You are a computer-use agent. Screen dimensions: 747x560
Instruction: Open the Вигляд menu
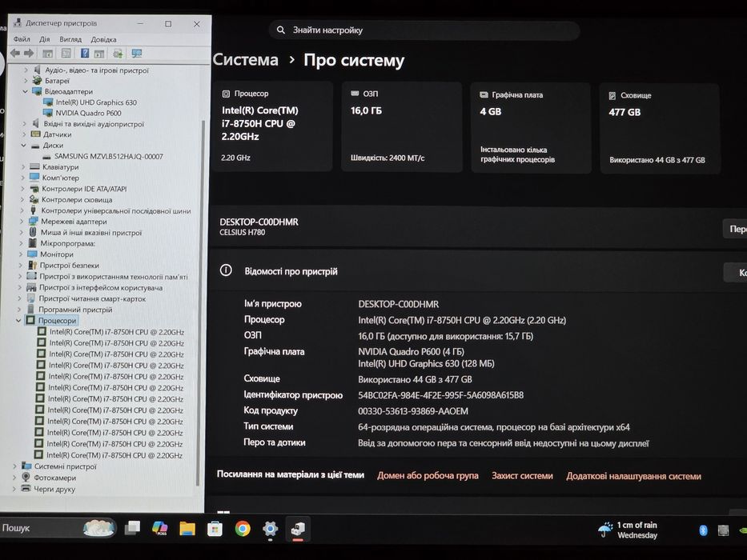coord(70,39)
